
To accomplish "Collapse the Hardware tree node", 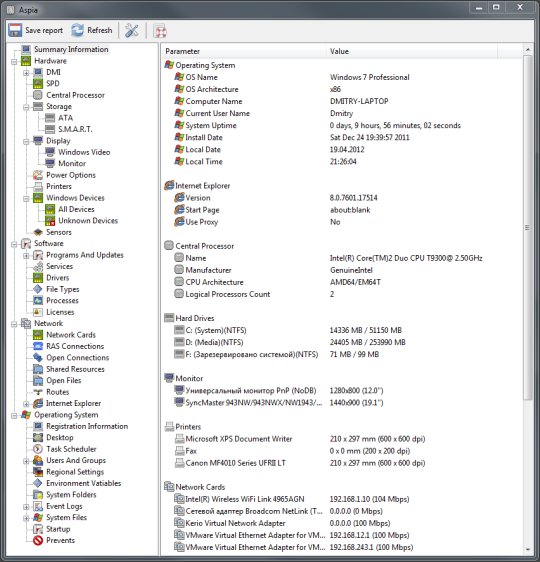I will point(14,62).
